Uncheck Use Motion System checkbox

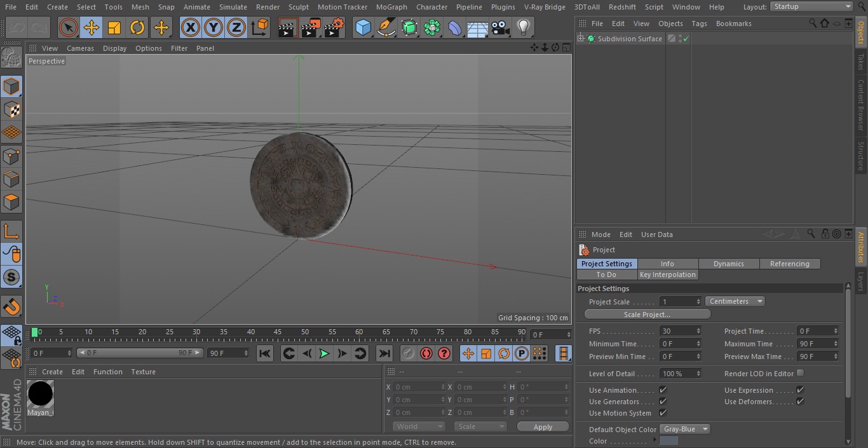click(x=663, y=412)
